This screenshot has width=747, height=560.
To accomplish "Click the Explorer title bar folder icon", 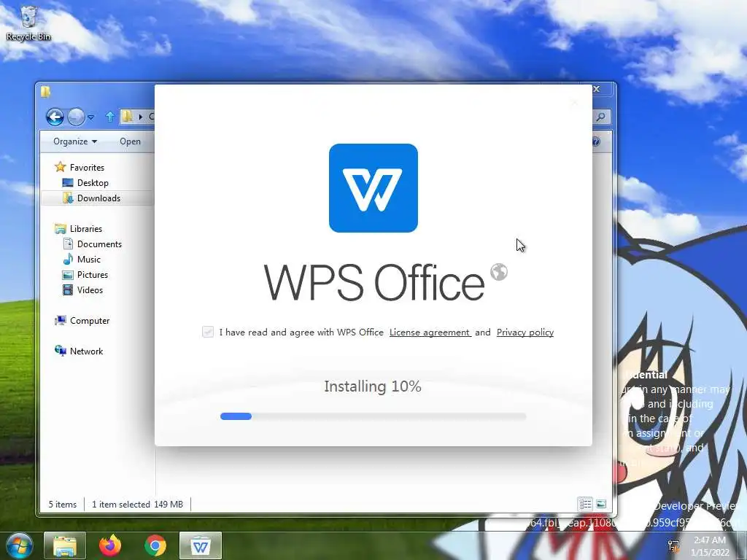I will 45,91.
